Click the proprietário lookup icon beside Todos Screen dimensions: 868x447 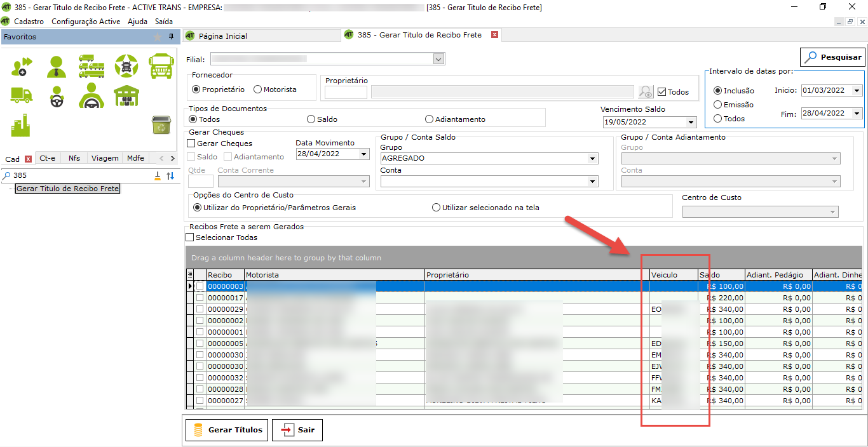click(646, 92)
